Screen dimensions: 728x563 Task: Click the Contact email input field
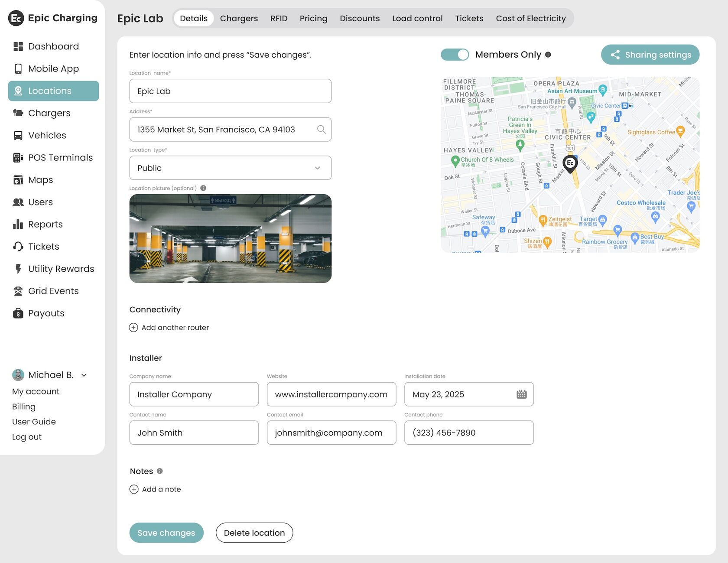[x=331, y=433]
